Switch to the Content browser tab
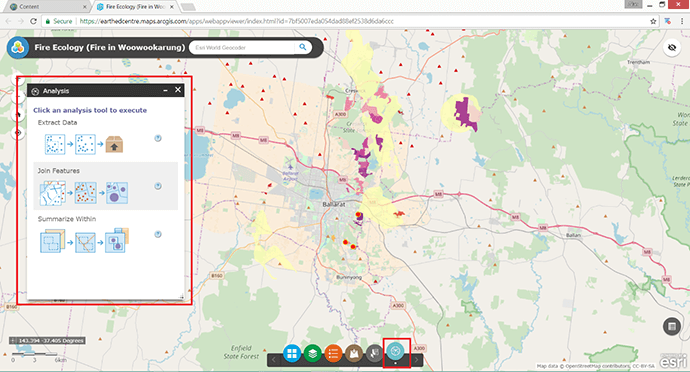Screen dimensions: 690x372 [45, 7]
